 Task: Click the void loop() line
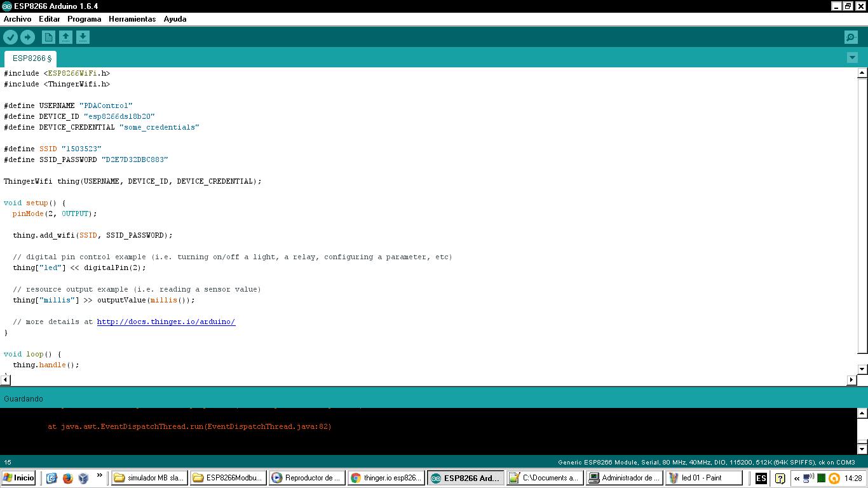point(32,354)
